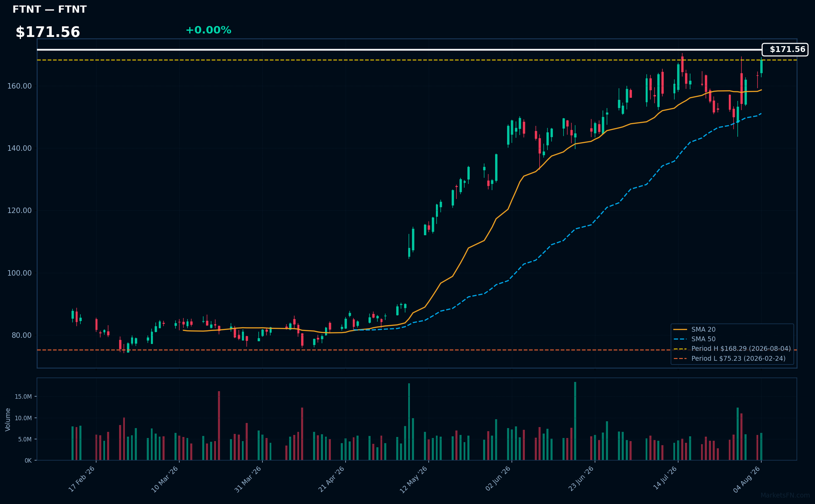815x504 pixels.
Task: Click the 04 Aug '26 date label
Action: click(747, 479)
